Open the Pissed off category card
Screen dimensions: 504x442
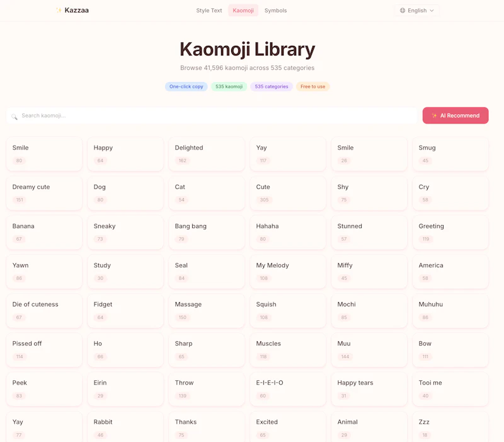click(x=44, y=350)
